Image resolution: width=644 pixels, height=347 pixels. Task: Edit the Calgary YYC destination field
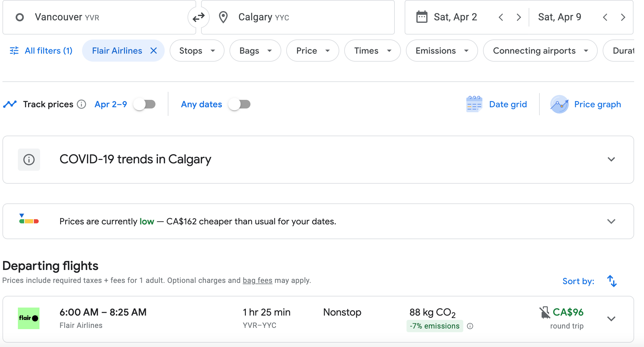tap(298, 17)
